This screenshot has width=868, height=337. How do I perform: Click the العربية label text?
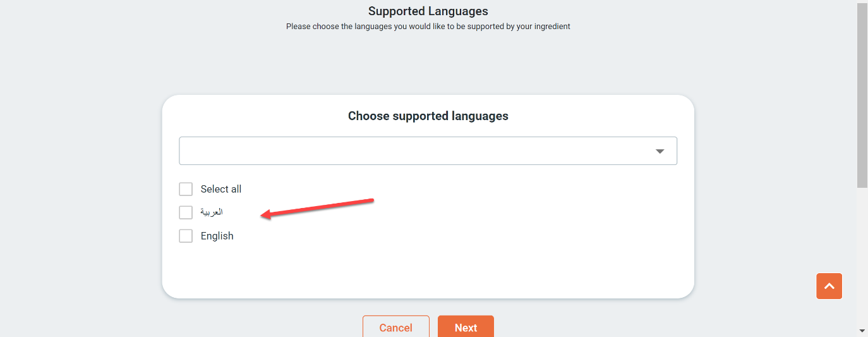212,212
